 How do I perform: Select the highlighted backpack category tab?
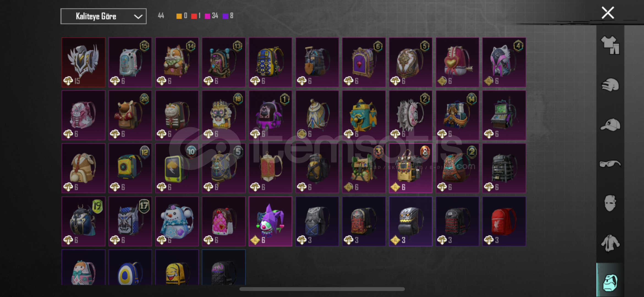click(x=610, y=282)
